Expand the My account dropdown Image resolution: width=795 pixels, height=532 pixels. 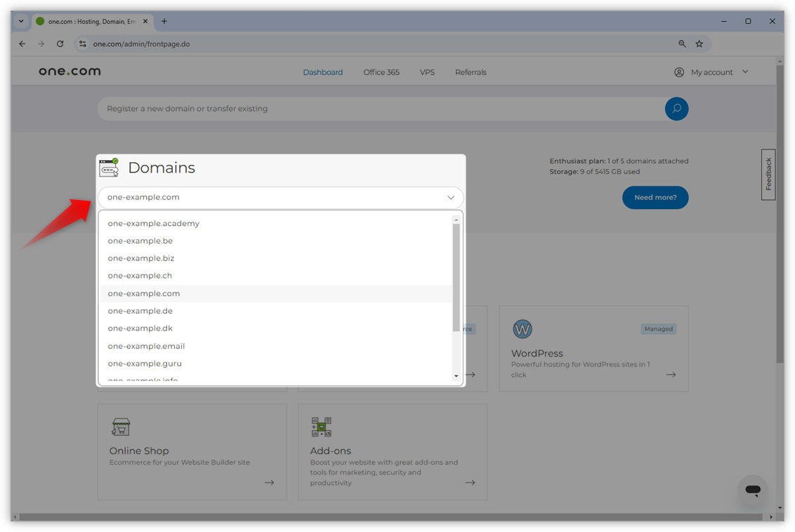[745, 72]
